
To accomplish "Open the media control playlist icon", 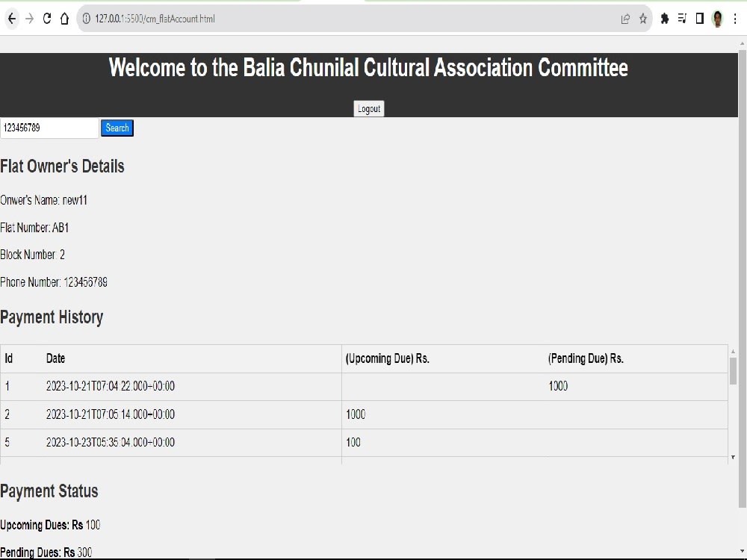I will pos(682,19).
